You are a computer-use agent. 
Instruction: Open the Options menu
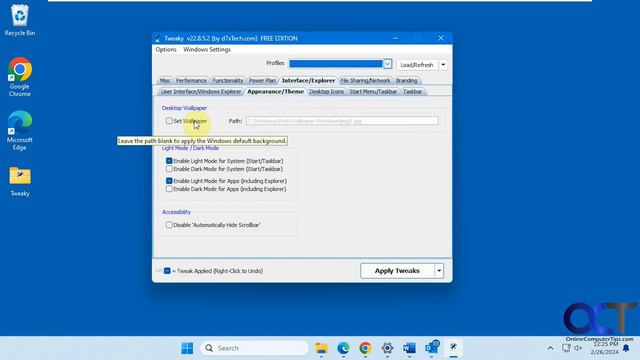click(166, 49)
